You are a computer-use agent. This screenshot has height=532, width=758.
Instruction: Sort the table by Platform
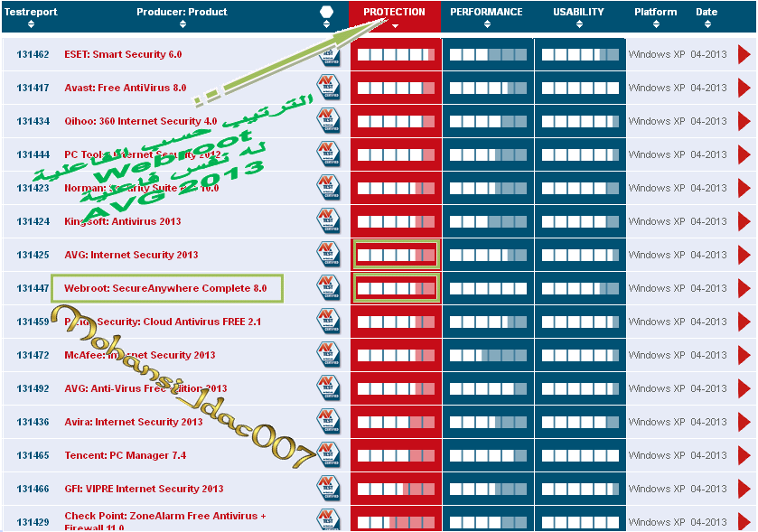click(x=656, y=16)
